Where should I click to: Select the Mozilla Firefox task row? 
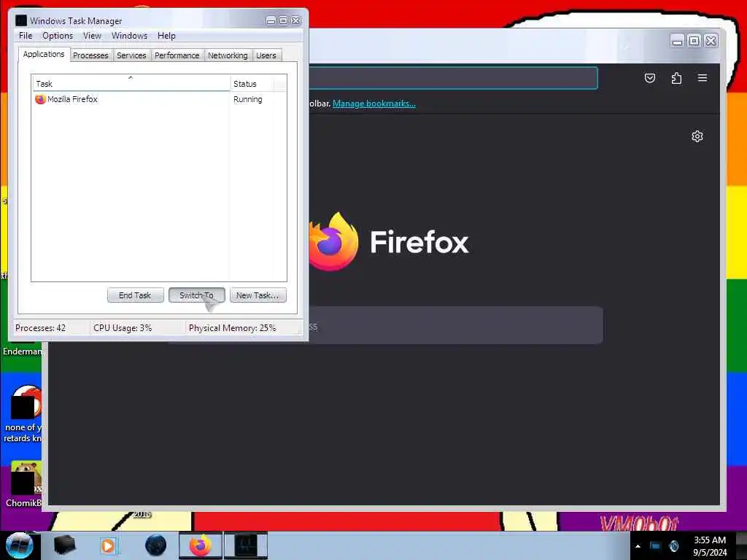[159, 99]
